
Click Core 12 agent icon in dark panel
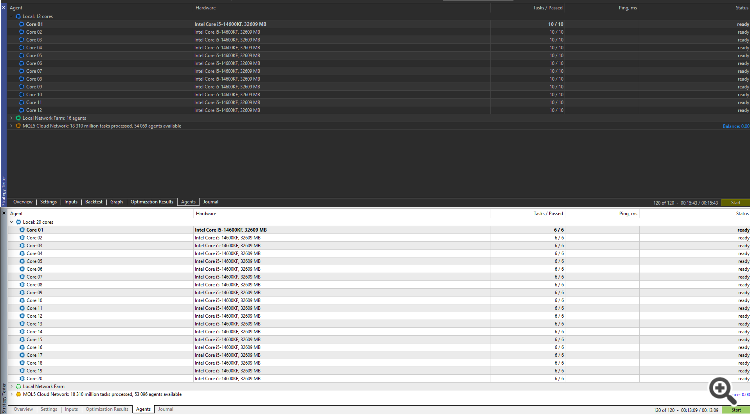tap(21, 110)
